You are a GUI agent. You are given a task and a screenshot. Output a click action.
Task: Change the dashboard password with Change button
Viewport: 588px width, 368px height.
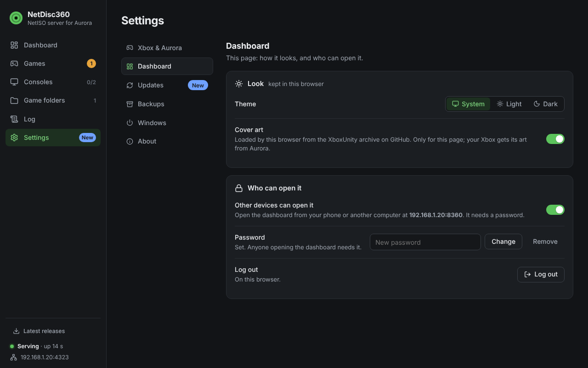click(503, 241)
